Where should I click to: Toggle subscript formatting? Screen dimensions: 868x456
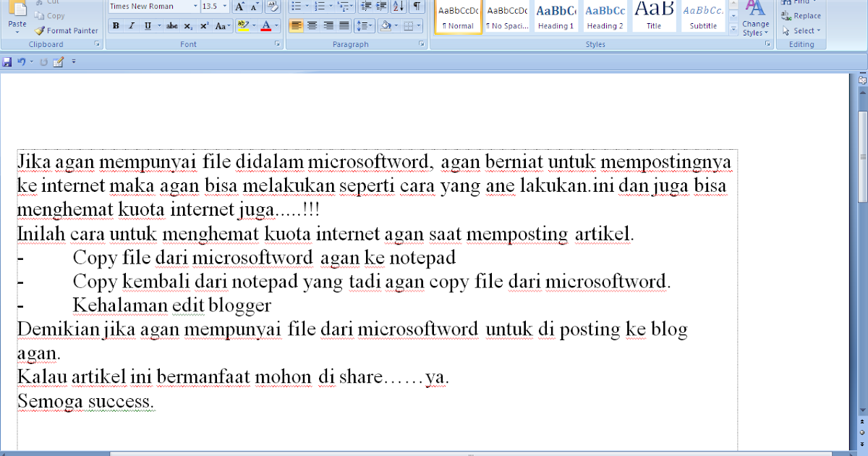188,25
